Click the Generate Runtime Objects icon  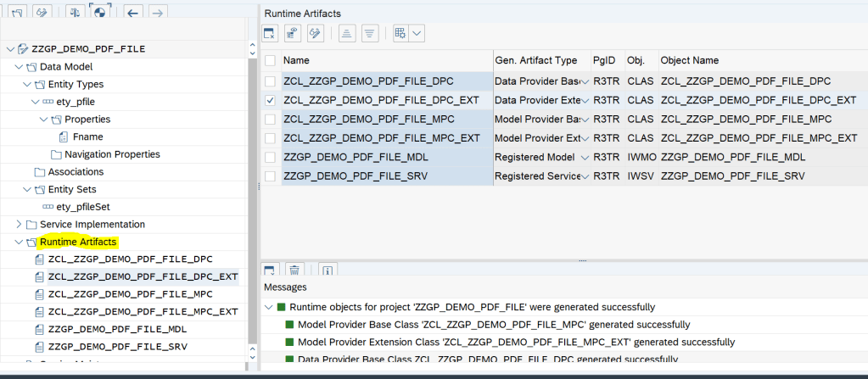coord(100,12)
